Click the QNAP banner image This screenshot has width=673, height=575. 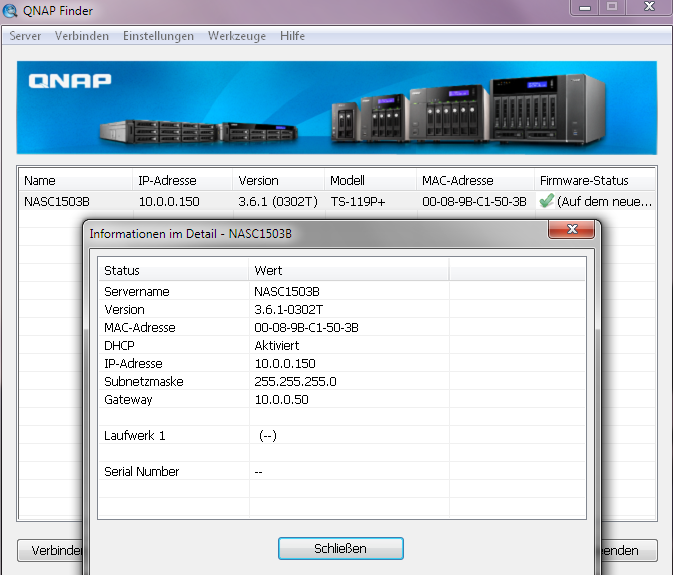(336, 107)
